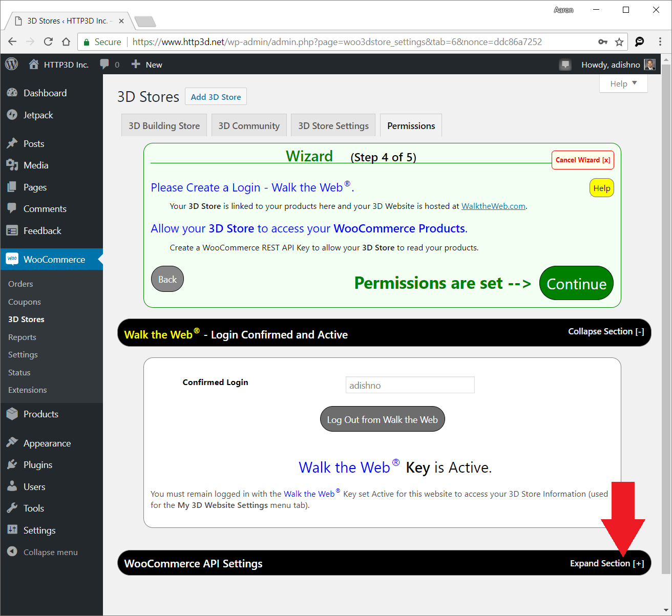
Task: Close the 3D Stores browser tab
Action: [121, 21]
